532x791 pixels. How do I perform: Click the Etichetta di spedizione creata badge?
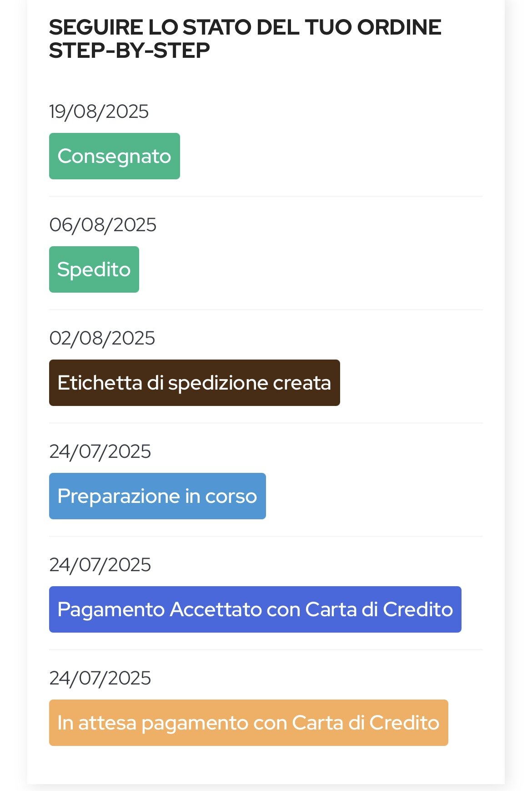195,383
